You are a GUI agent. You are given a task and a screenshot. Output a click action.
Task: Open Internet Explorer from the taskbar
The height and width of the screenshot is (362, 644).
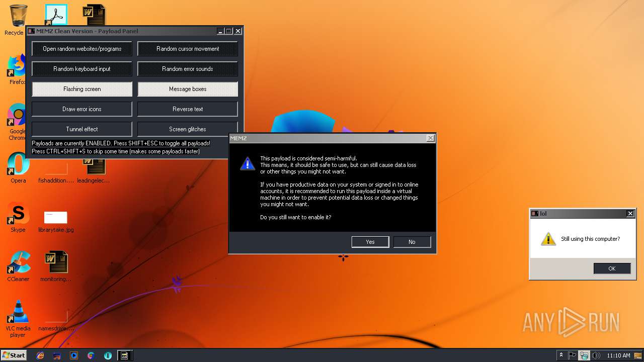tap(40, 355)
